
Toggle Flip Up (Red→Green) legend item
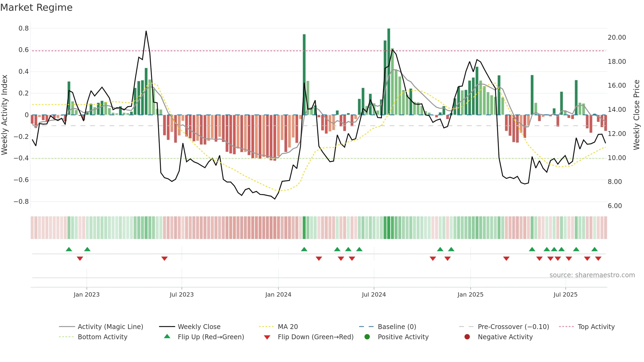[x=204, y=337]
